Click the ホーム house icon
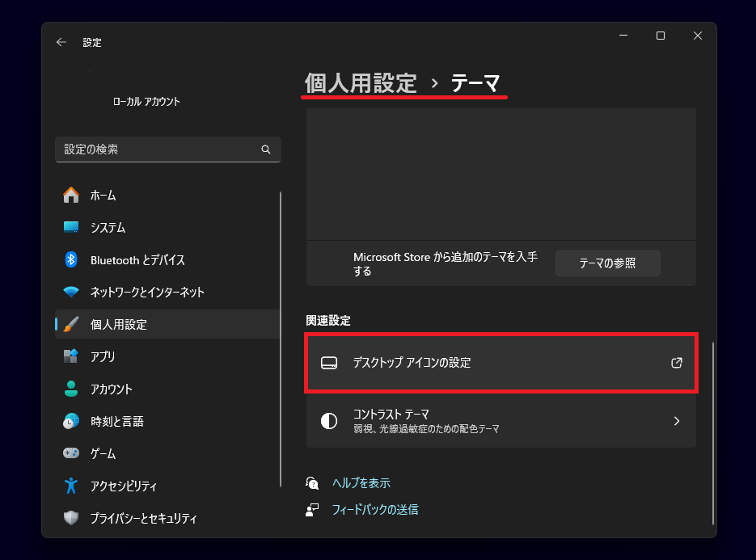This screenshot has width=756, height=560. [71, 196]
